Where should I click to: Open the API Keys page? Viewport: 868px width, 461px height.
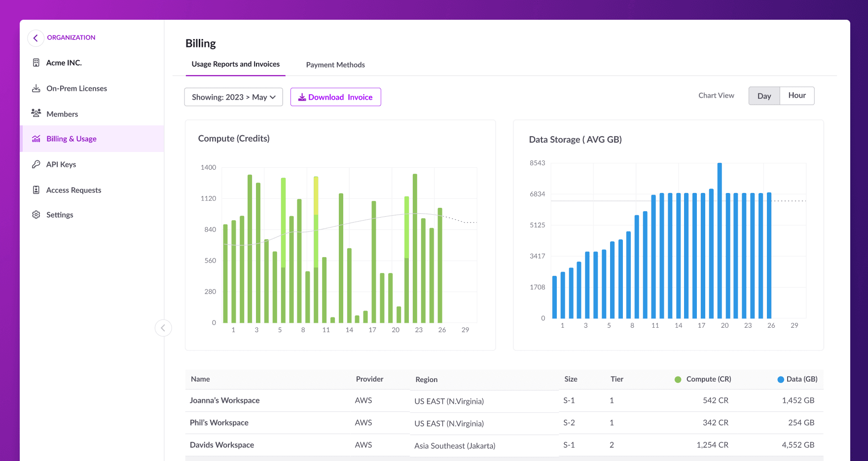pos(61,164)
